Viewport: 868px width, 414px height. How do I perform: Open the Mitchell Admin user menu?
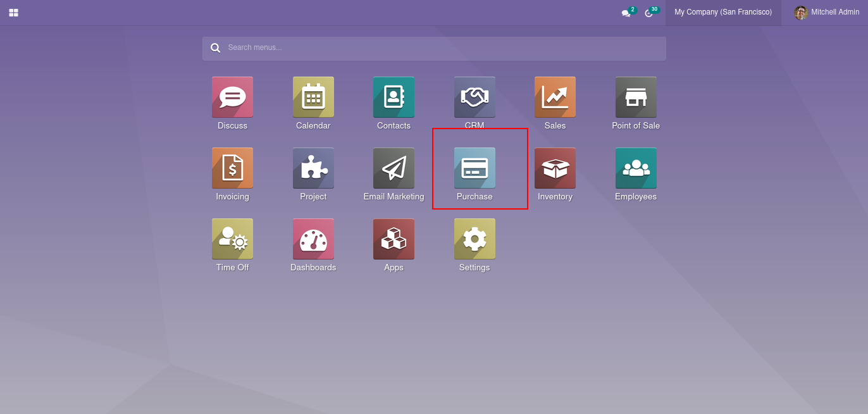point(826,13)
